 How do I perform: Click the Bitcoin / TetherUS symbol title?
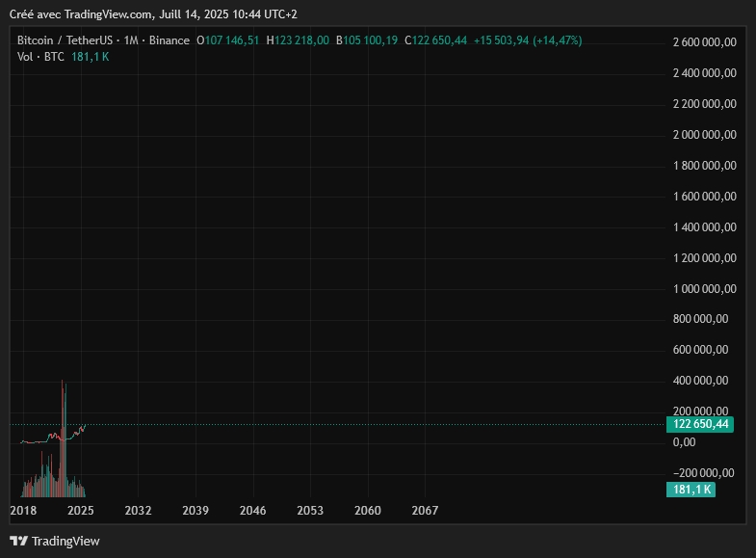pyautogui.click(x=65, y=40)
